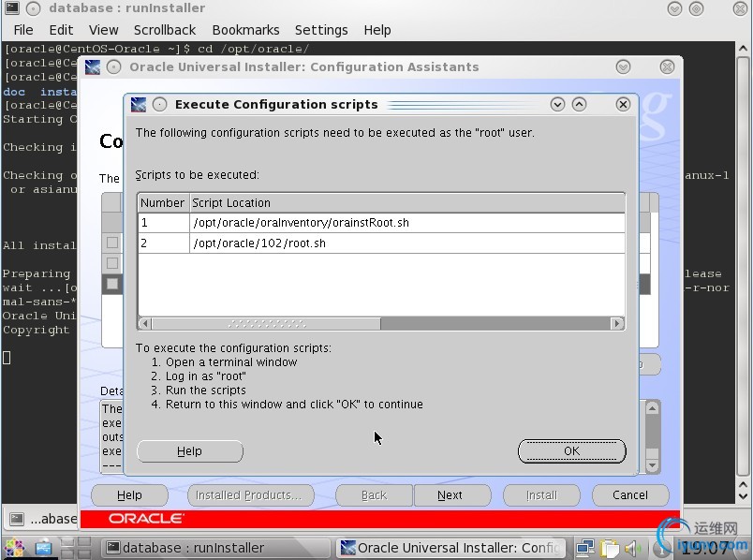Image resolution: width=753 pixels, height=560 pixels.
Task: Click the pin button on terminal title bar
Action: pos(33,8)
